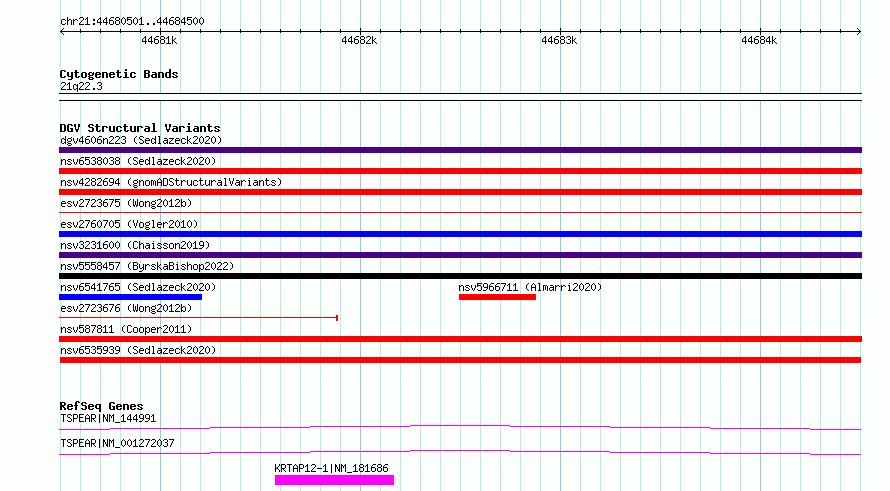Viewport: 890px width, 491px height.
Task: Open nsv4282694 (gnomADStructuralVariants) label
Action: tap(171, 182)
